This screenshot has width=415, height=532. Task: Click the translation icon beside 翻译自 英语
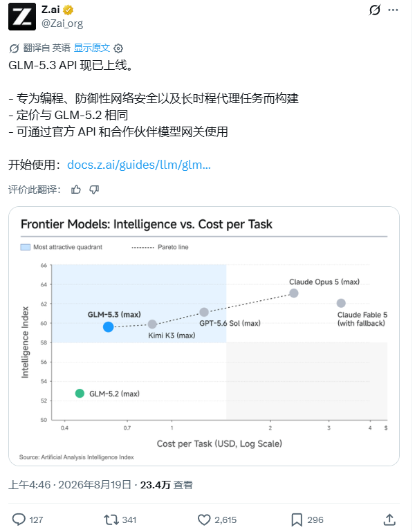tap(14, 48)
